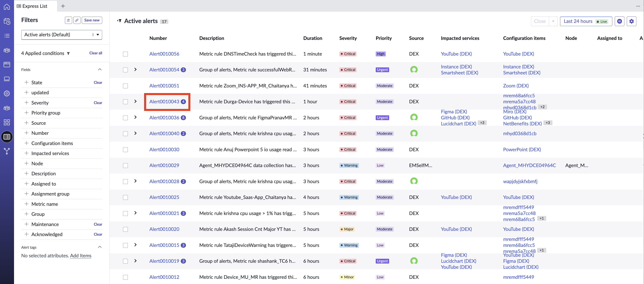Select checkbox for Alert0010036
This screenshot has width=644, height=284.
click(125, 118)
